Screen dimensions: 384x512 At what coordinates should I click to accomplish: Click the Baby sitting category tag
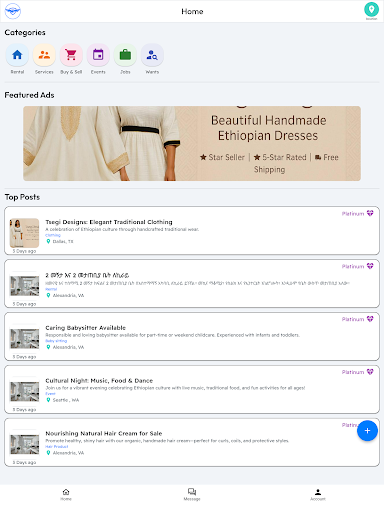tap(56, 341)
